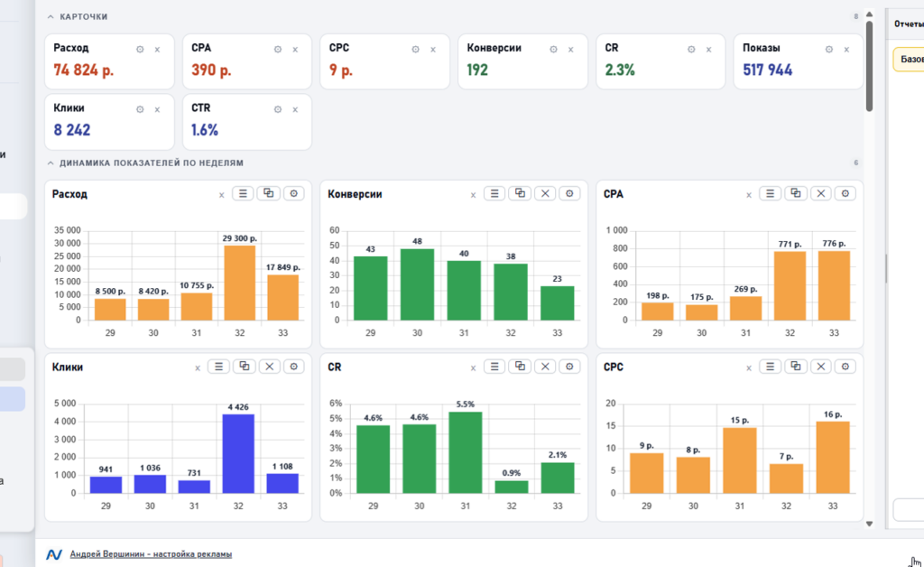Click small x next to Клики chart title
The height and width of the screenshot is (567, 924).
[x=198, y=368]
